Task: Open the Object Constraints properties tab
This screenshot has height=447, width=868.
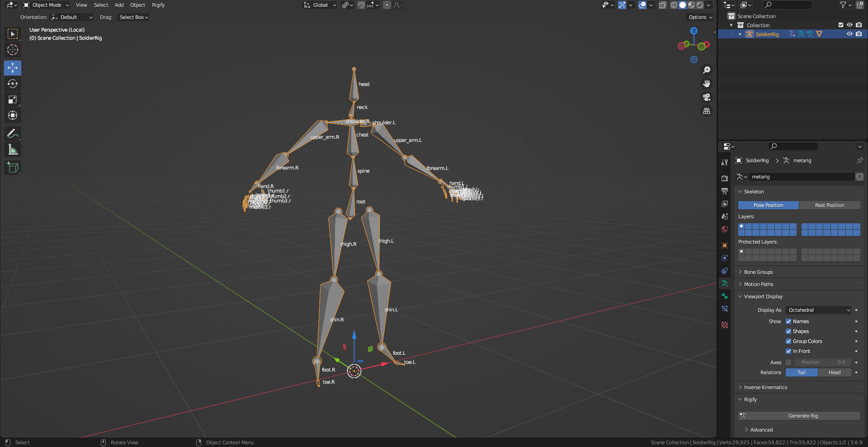Action: coord(725,271)
